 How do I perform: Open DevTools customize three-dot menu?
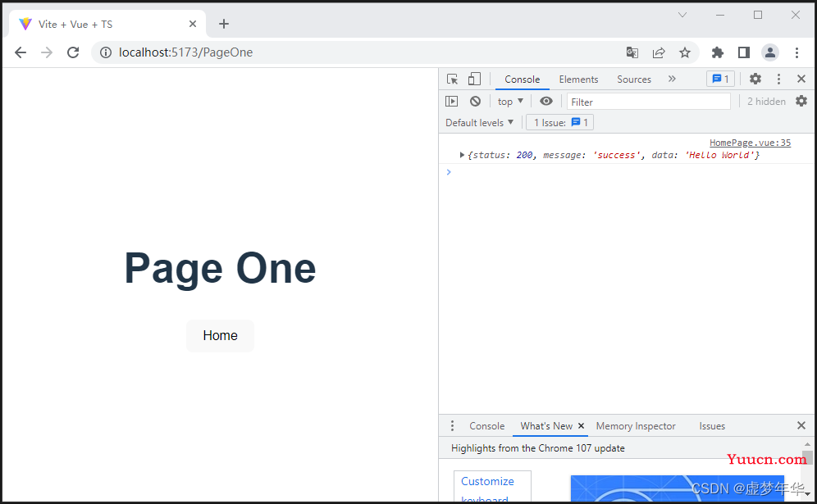pyautogui.click(x=779, y=79)
